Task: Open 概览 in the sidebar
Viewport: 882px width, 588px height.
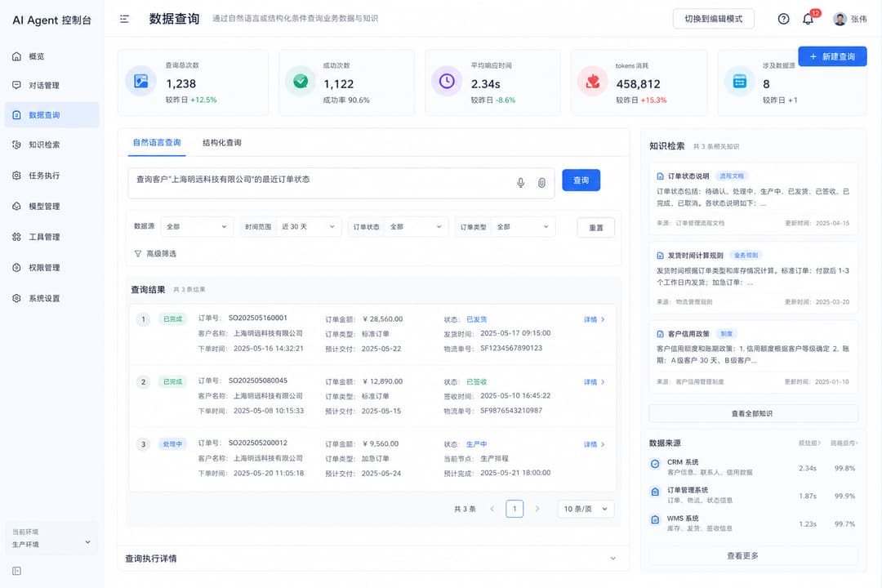Action: click(x=51, y=56)
